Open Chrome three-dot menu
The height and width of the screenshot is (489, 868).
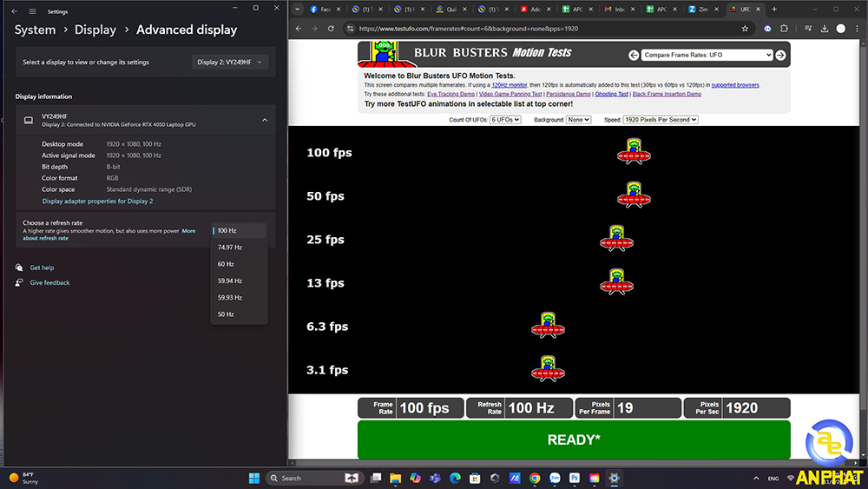(x=857, y=29)
